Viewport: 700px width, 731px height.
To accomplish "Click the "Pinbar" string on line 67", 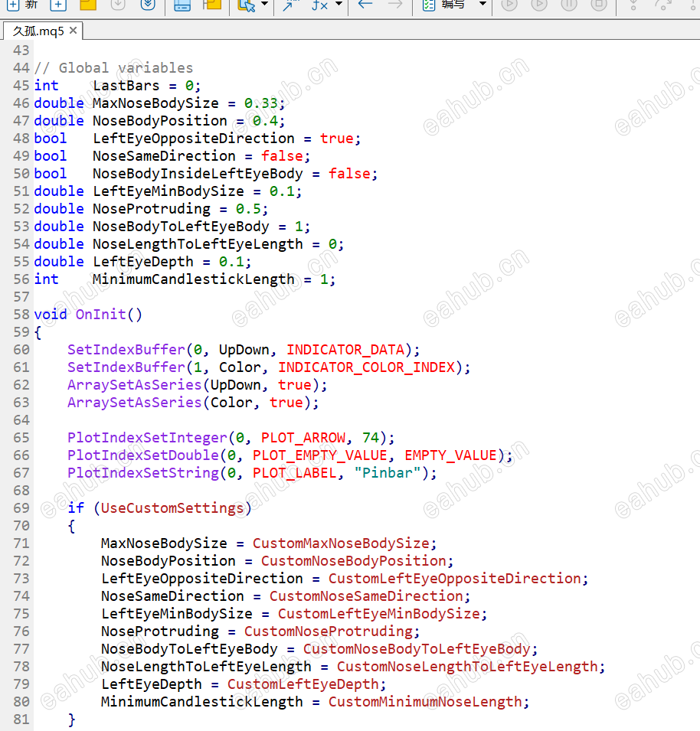I will (x=388, y=473).
